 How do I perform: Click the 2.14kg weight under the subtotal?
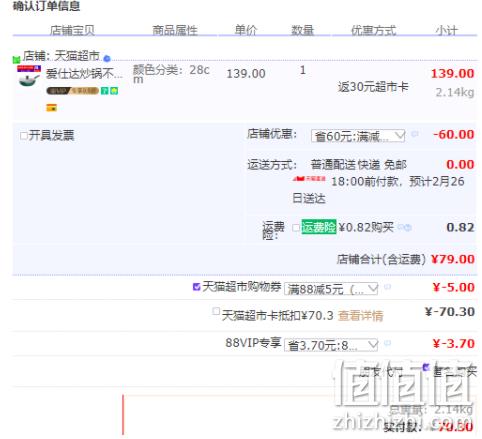click(455, 92)
